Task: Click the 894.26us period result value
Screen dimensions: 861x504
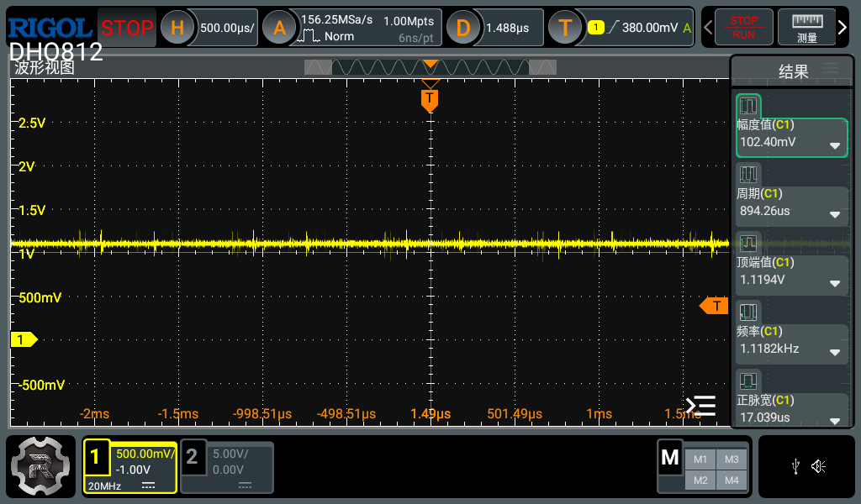Action: (x=765, y=211)
